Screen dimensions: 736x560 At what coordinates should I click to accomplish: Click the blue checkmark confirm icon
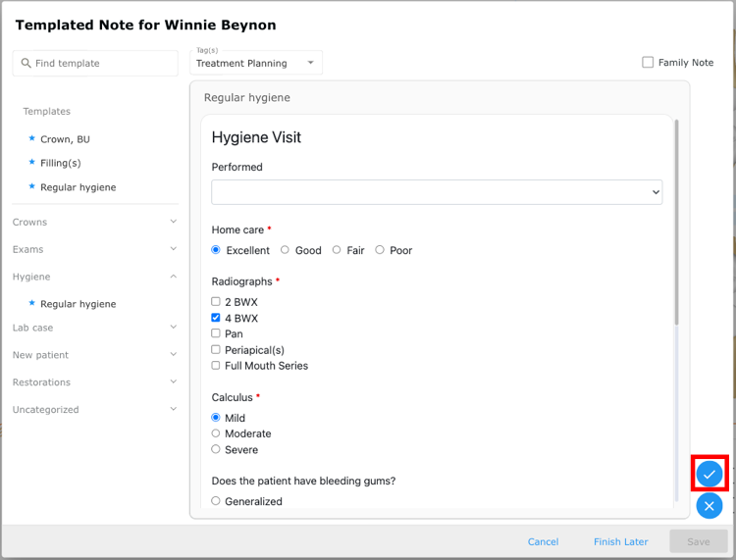point(710,474)
